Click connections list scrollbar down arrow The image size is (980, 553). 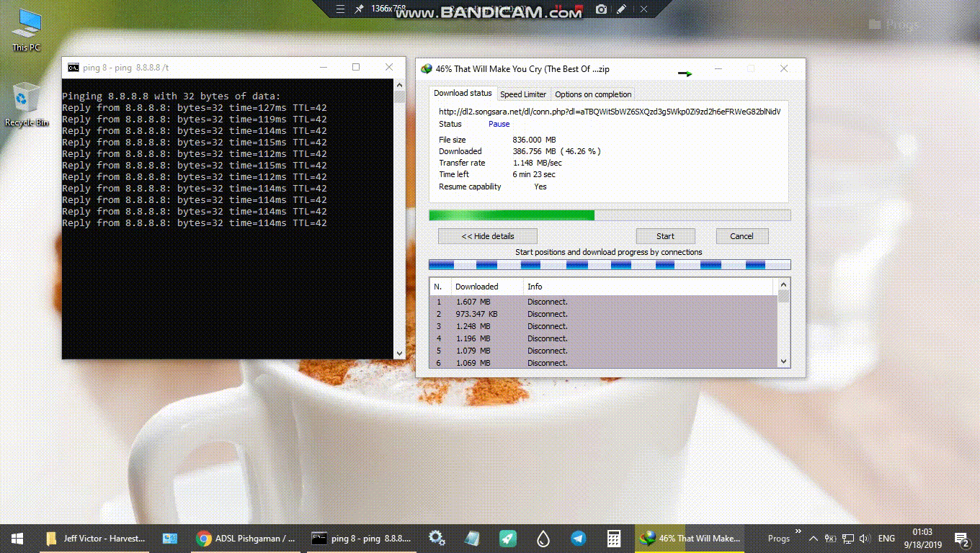coord(783,361)
